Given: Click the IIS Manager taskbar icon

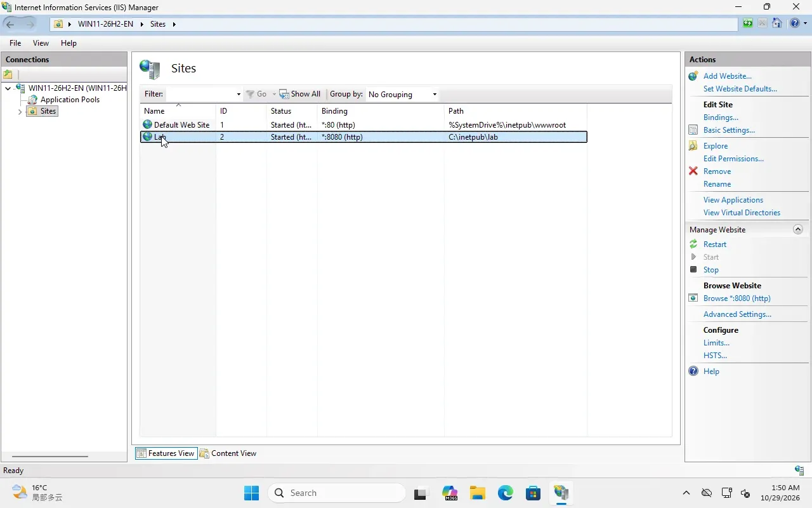Looking at the screenshot, I should (561, 493).
